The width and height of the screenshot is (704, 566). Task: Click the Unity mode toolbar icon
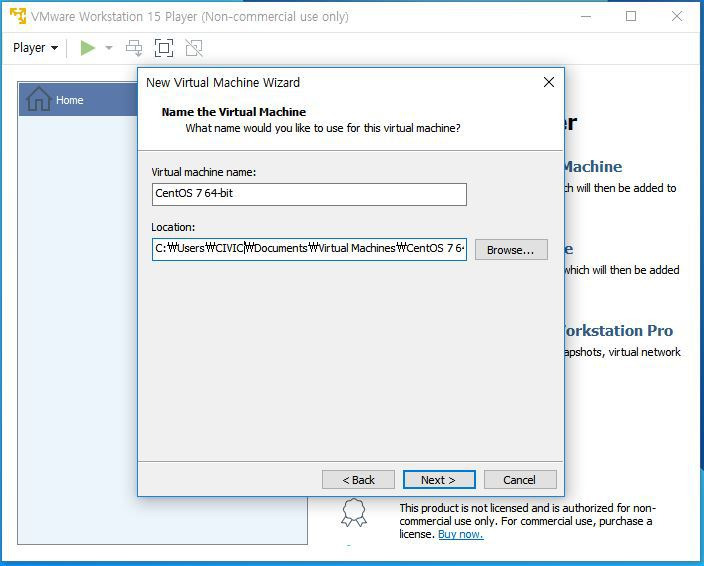coord(194,48)
